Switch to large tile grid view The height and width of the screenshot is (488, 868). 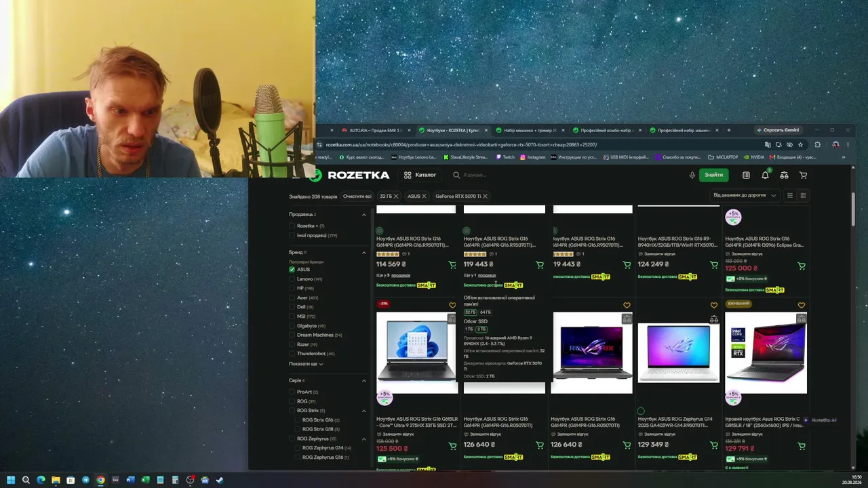(790, 195)
